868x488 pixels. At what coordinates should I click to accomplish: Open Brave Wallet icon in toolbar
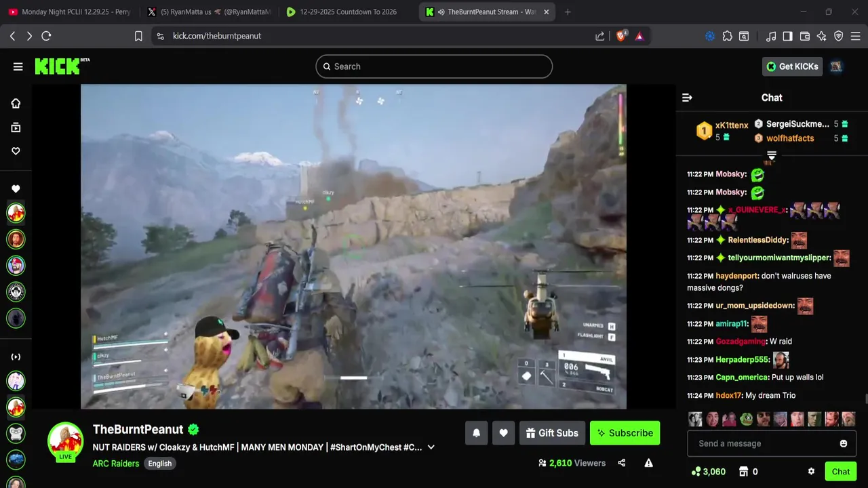tap(805, 36)
